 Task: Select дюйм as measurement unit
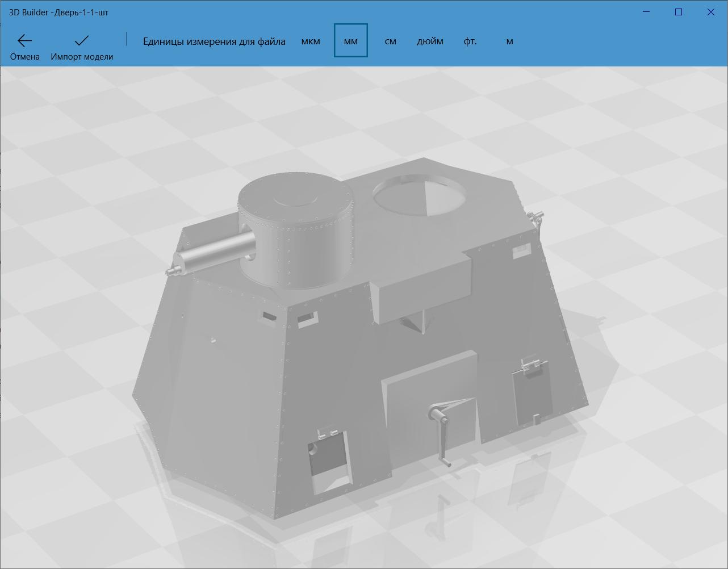tap(430, 41)
